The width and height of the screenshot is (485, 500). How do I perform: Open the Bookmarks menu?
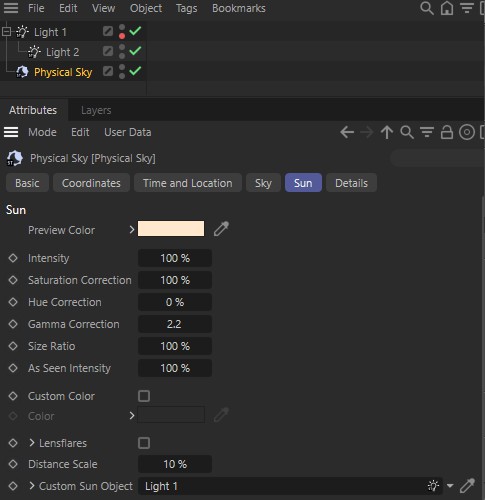click(239, 8)
